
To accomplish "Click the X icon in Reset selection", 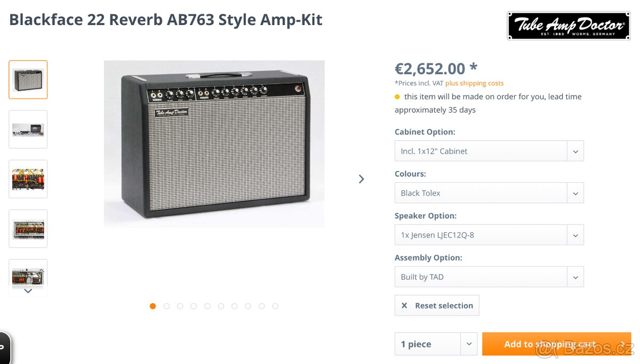I will tap(404, 305).
